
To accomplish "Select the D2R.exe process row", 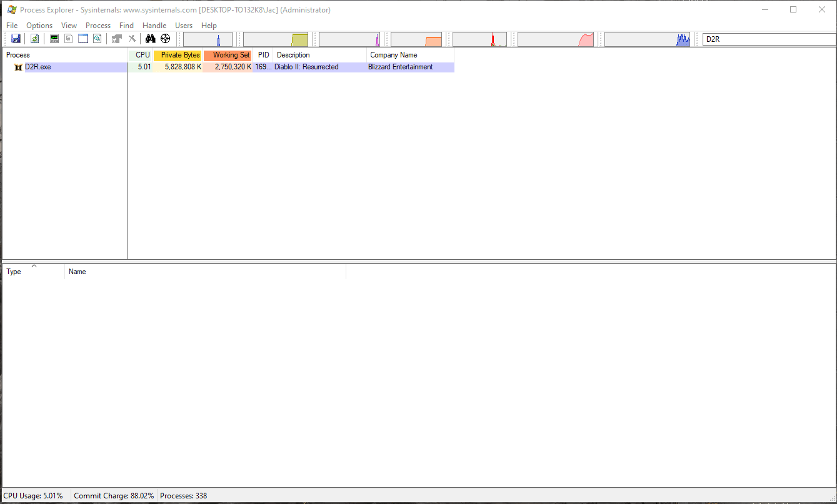I will 229,67.
